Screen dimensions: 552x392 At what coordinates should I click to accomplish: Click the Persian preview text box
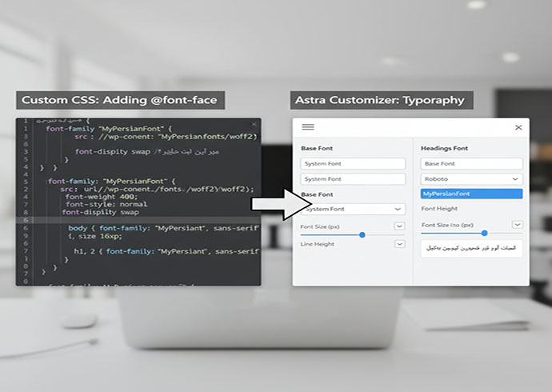click(x=471, y=249)
